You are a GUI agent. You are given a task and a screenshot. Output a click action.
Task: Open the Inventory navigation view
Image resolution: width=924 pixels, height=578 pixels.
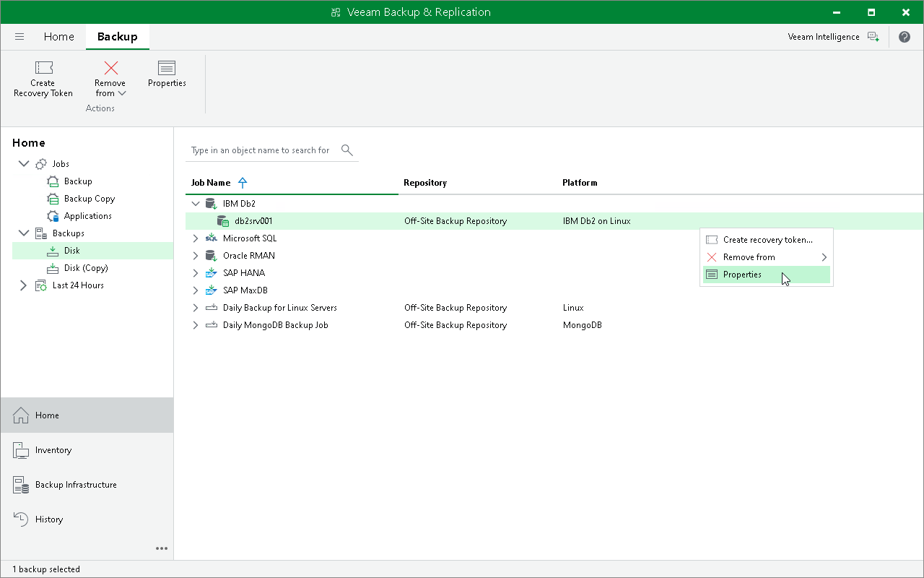tap(87, 450)
